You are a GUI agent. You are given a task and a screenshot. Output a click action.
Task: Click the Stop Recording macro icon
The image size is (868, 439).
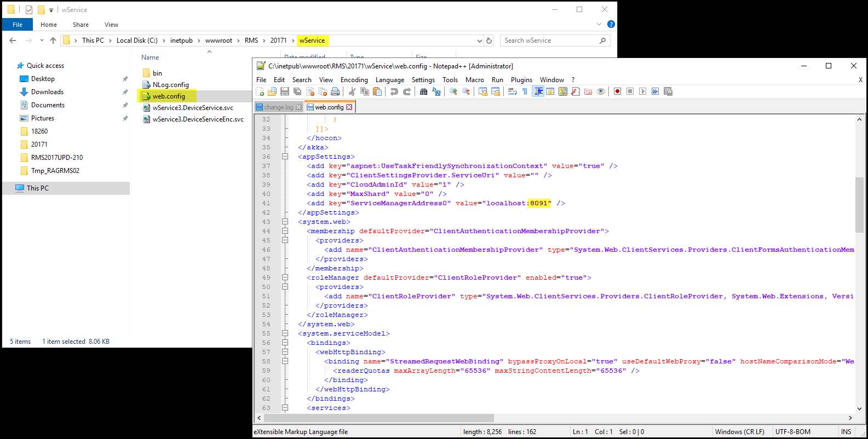click(630, 91)
